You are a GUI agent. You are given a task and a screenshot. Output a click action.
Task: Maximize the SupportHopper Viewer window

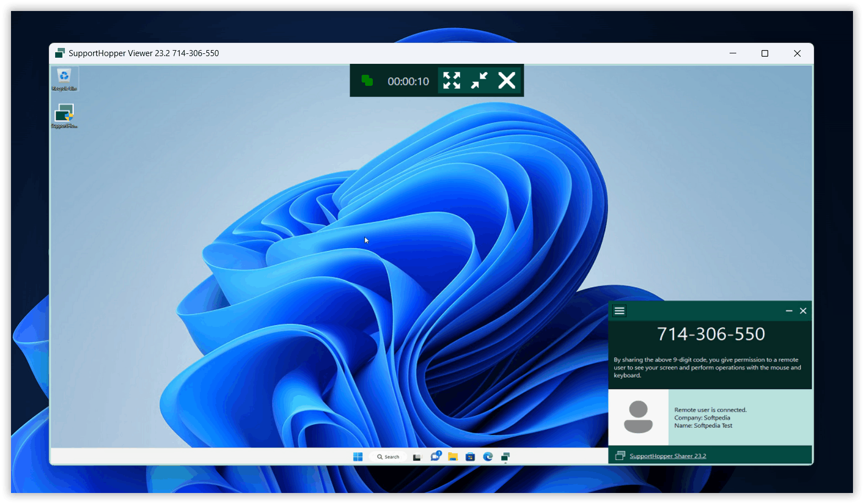(765, 53)
